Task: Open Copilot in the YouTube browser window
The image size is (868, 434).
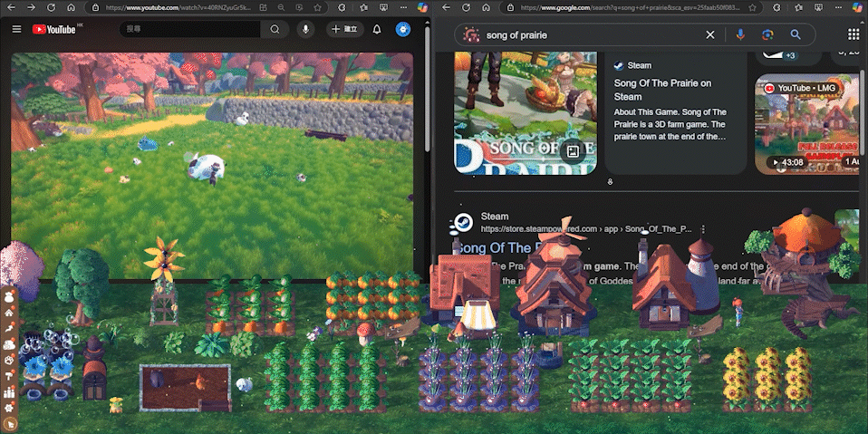Action: (x=422, y=8)
